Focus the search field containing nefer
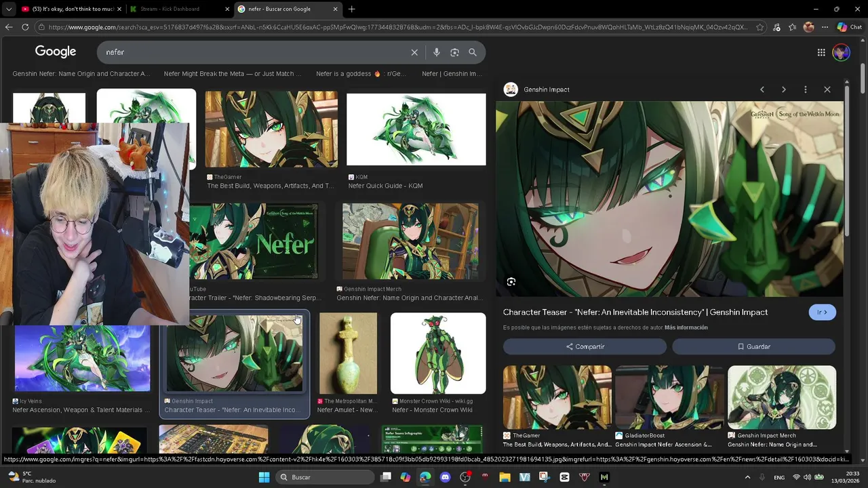This screenshot has height=488, width=868. pyautogui.click(x=254, y=52)
